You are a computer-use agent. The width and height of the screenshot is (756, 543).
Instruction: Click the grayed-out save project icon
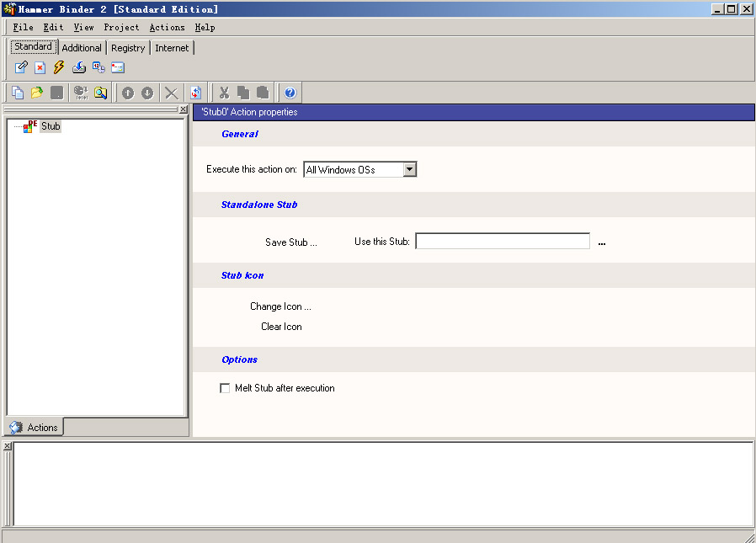pos(57,93)
